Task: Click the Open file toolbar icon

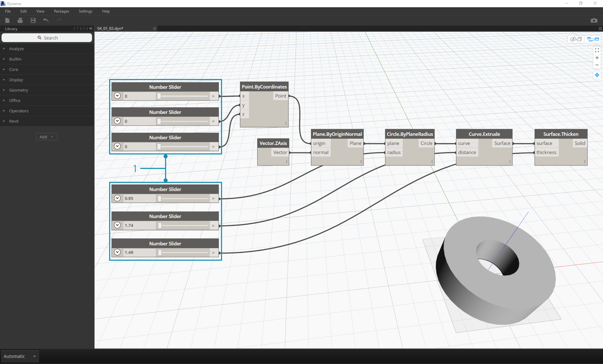Action: (20, 20)
